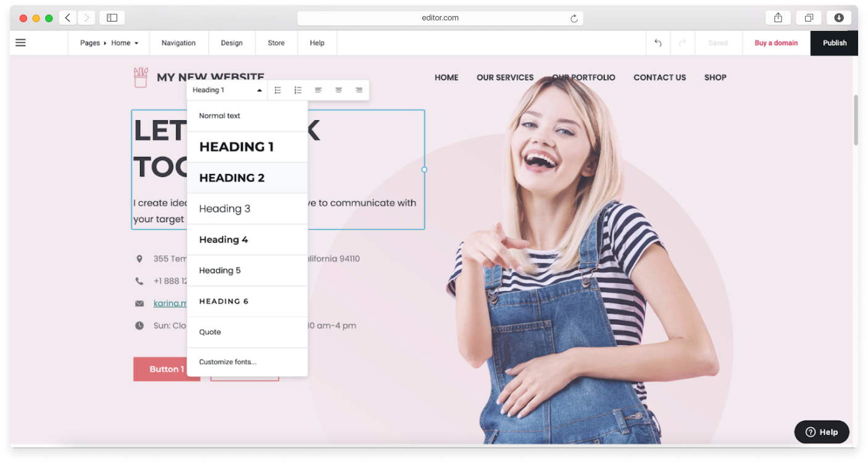Click Buy a domain link

pos(776,43)
